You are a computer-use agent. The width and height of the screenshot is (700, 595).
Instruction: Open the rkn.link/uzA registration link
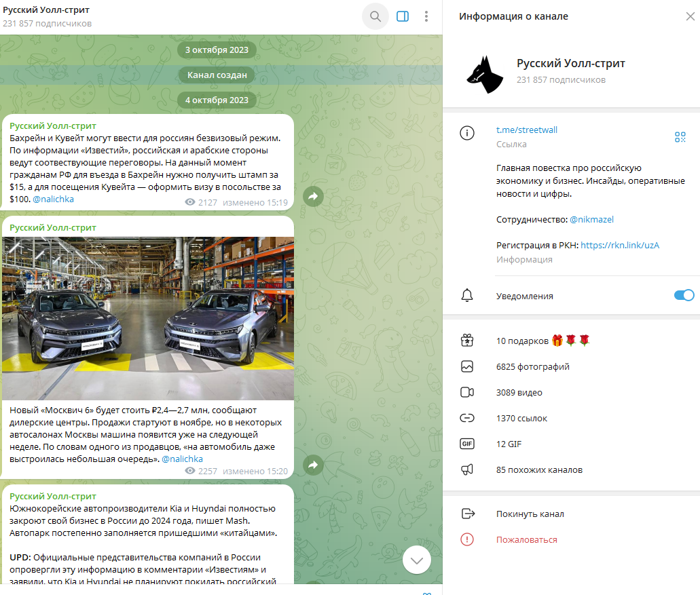[620, 246]
